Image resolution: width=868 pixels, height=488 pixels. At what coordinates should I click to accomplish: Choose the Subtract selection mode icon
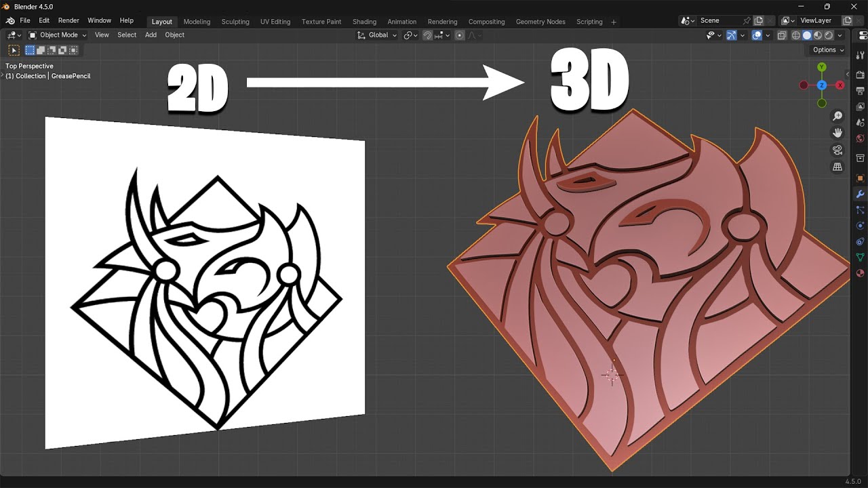pyautogui.click(x=52, y=50)
